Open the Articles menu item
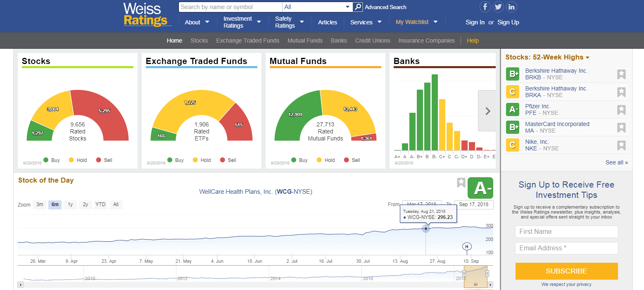This screenshot has width=644, height=290. 328,22
